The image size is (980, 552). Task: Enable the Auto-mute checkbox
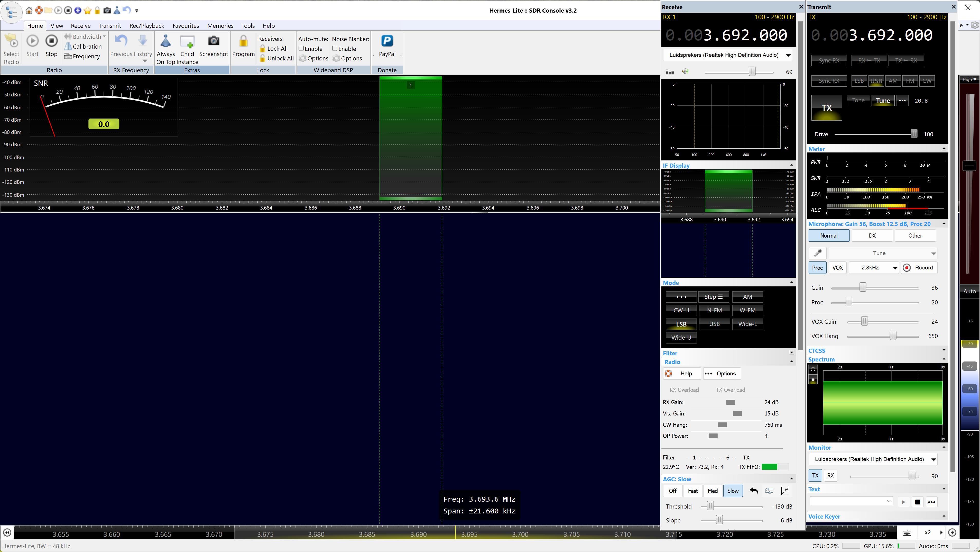click(301, 49)
